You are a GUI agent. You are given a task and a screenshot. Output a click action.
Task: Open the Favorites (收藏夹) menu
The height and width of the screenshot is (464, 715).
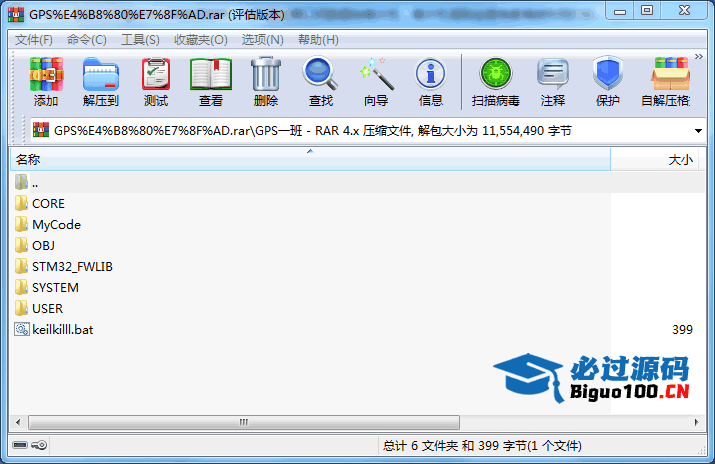201,40
